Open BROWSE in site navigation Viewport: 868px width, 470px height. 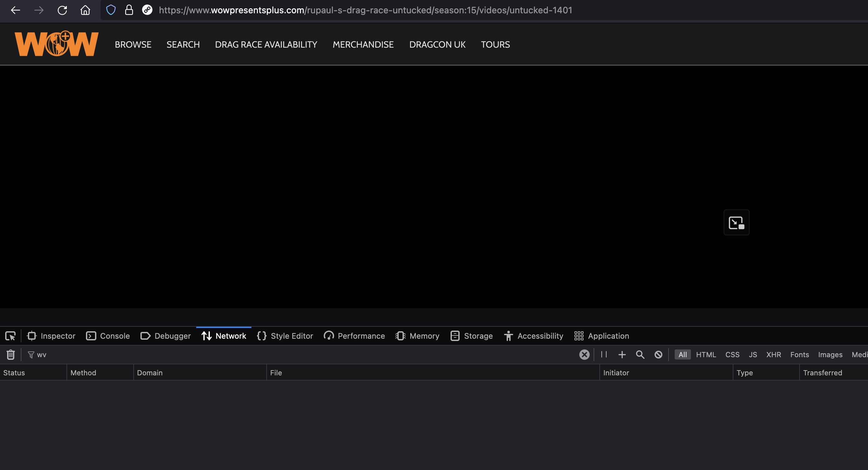pos(133,44)
